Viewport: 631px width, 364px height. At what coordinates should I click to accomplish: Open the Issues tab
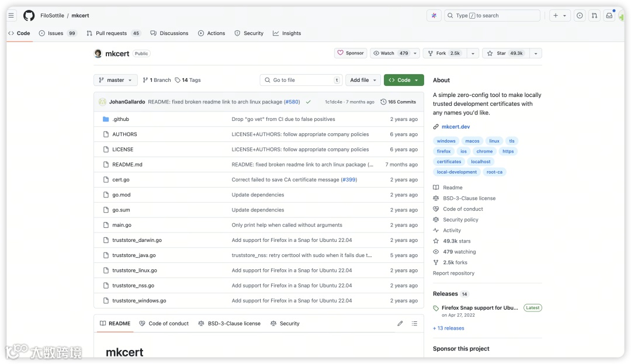[57, 33]
